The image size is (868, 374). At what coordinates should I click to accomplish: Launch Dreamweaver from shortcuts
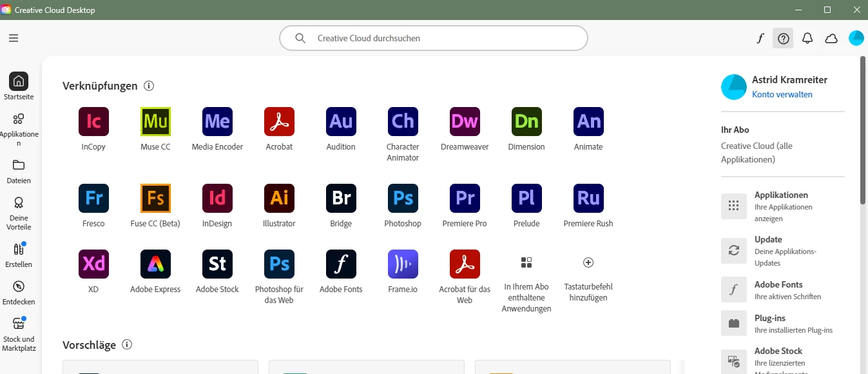pyautogui.click(x=465, y=121)
